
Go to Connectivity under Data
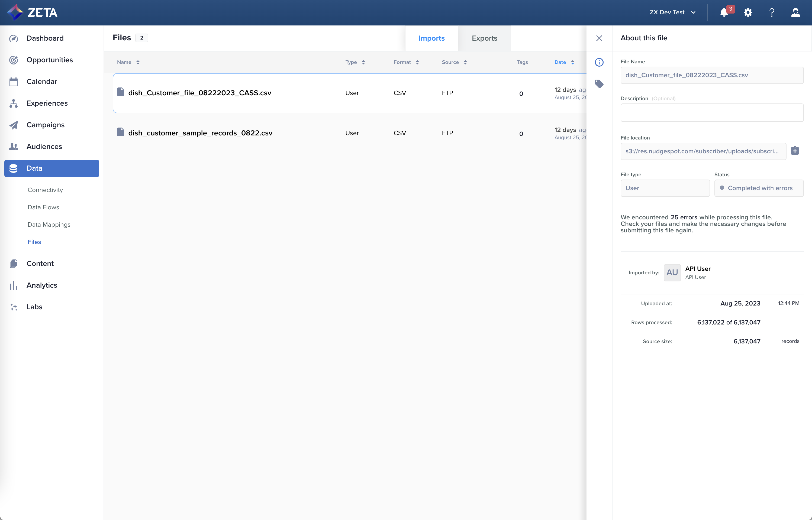45,190
